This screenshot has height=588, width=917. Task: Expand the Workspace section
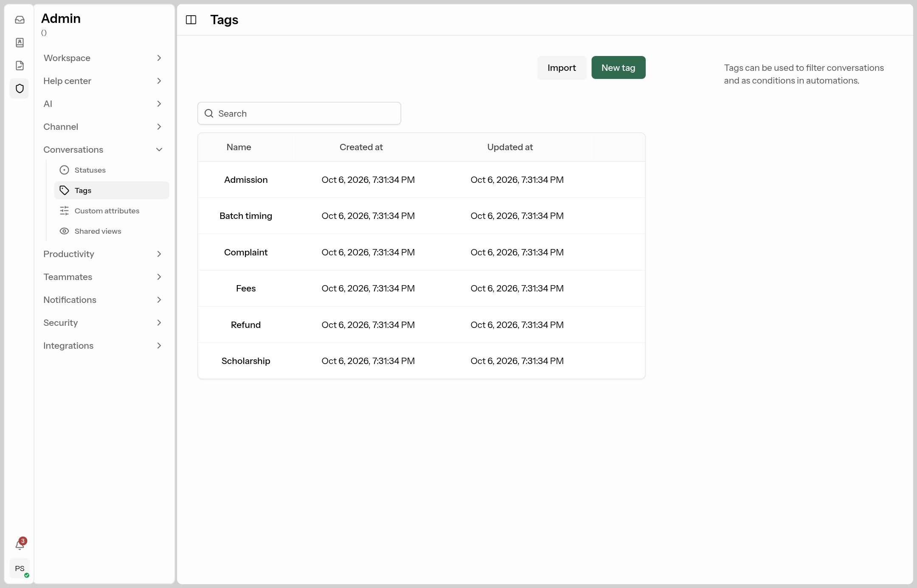[x=103, y=58]
